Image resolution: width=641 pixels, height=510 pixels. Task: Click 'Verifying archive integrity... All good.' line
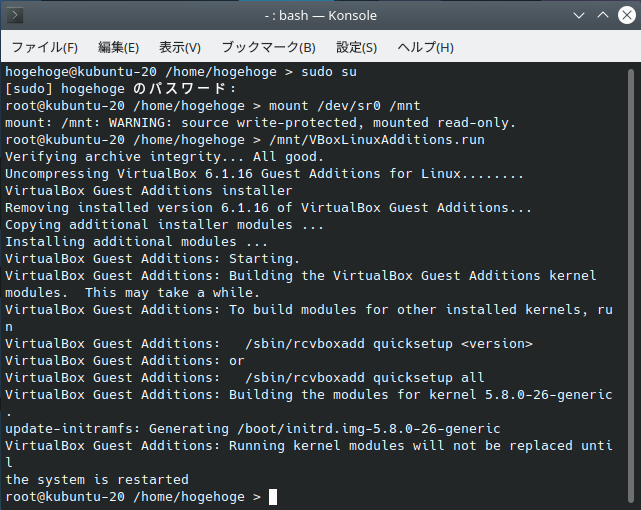(164, 157)
